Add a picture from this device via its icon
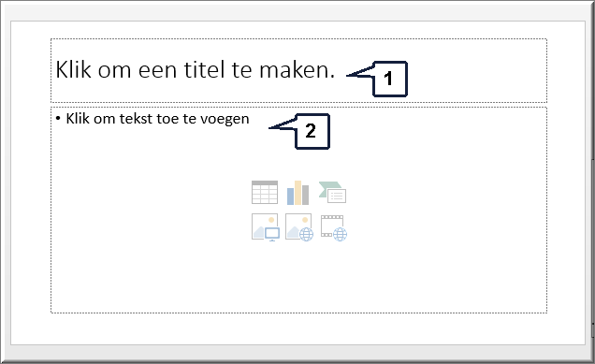The width and height of the screenshot is (595, 364). point(266,227)
